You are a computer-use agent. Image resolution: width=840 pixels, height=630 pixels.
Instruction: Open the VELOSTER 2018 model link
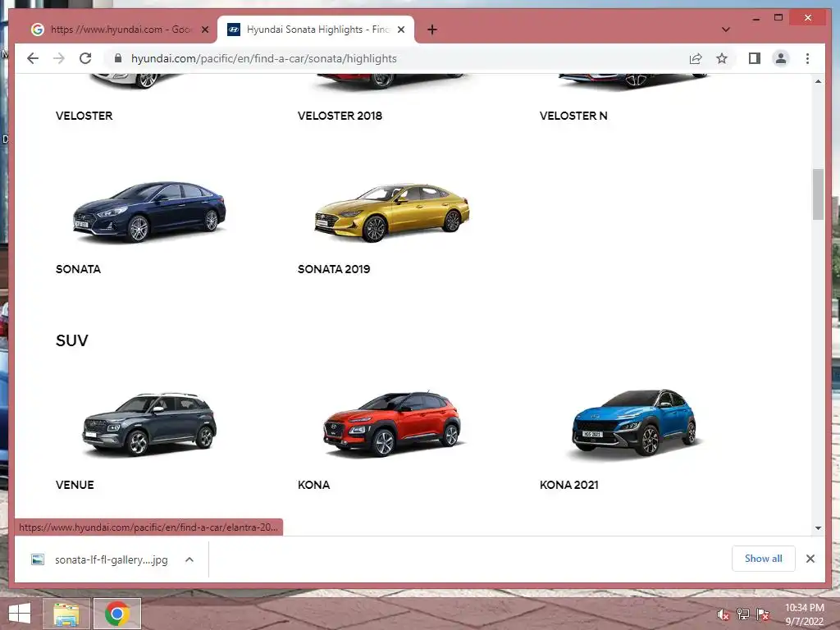[x=340, y=116]
